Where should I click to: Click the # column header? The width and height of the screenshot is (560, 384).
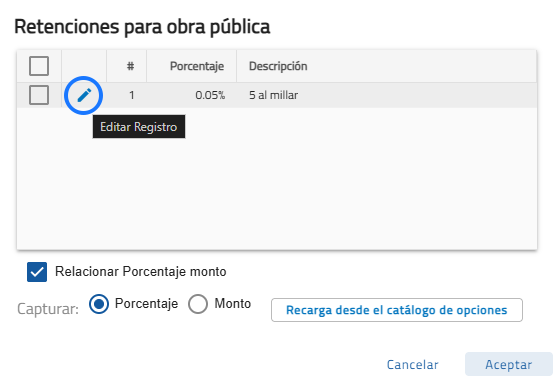click(x=127, y=66)
